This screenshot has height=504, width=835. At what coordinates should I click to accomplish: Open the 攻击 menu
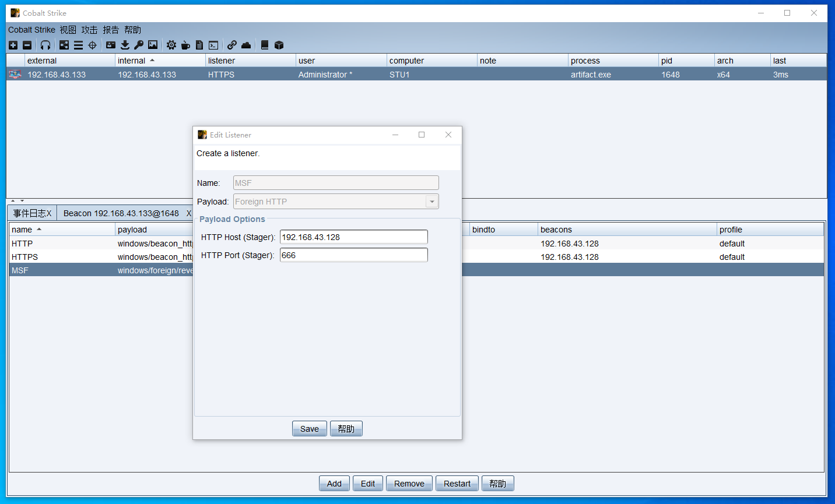[x=89, y=30]
